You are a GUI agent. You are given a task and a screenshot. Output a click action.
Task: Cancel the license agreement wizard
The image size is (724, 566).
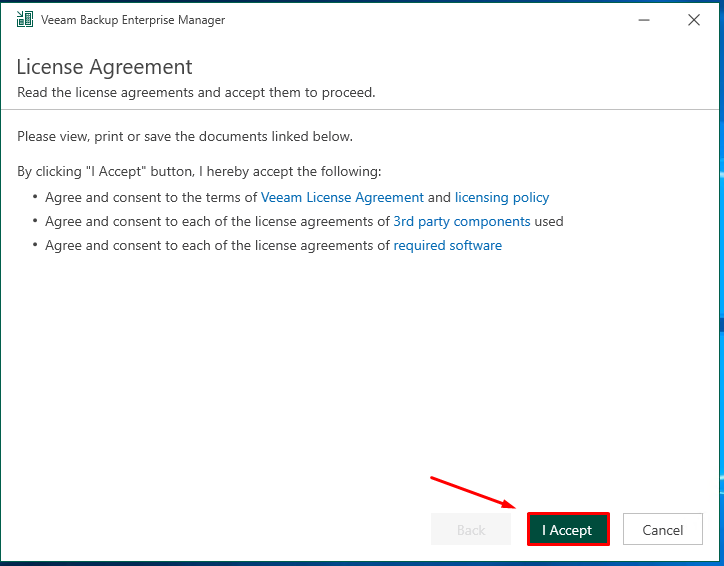662,530
